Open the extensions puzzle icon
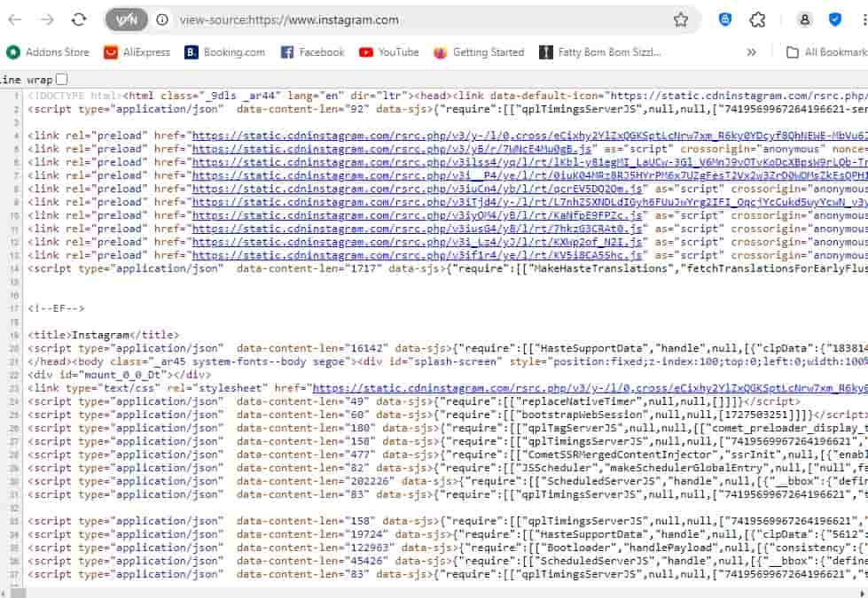The image size is (868, 598). [757, 19]
